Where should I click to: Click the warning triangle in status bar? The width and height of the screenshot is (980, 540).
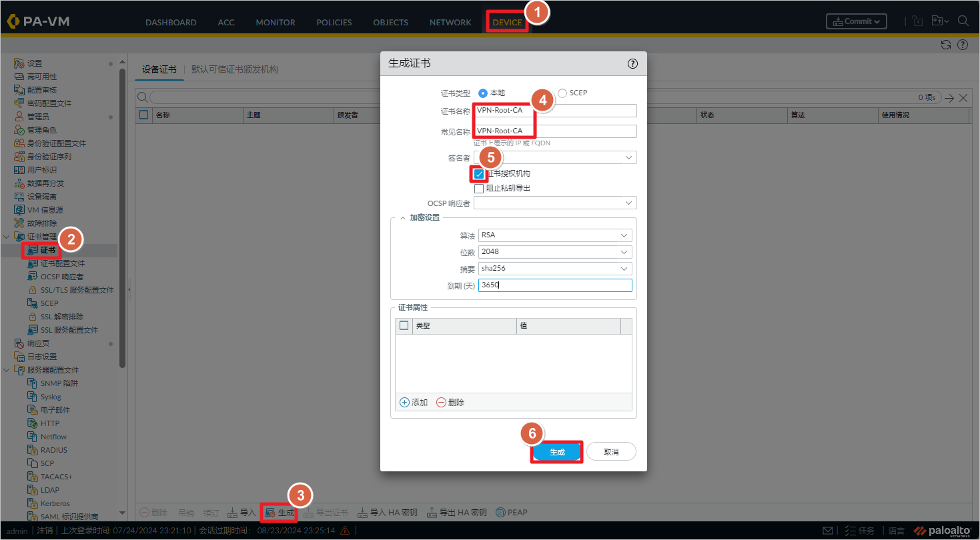click(345, 531)
